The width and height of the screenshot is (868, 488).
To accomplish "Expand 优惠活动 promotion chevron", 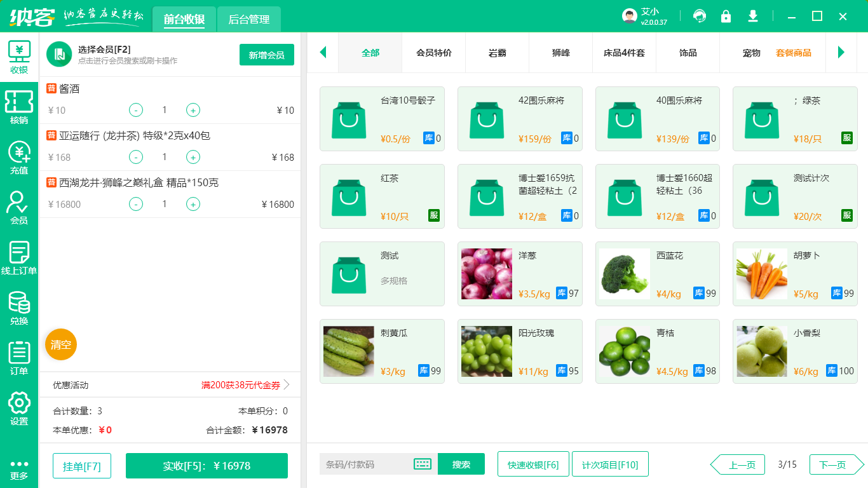I will click(x=287, y=384).
